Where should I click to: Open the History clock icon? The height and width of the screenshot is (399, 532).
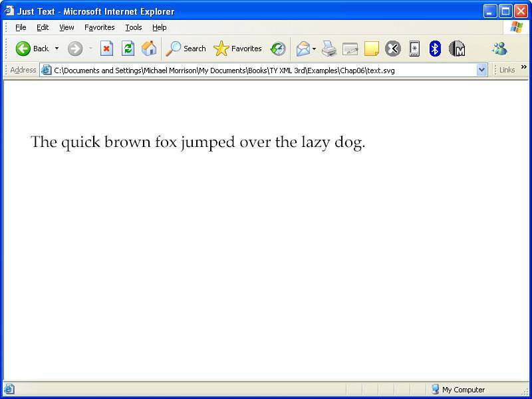[278, 49]
